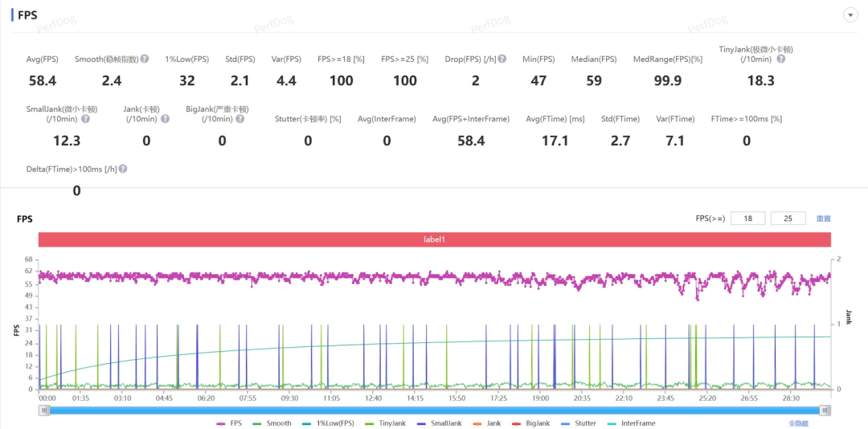The image size is (868, 429).
Task: Grab the left handle of the time range slider
Action: (x=43, y=411)
